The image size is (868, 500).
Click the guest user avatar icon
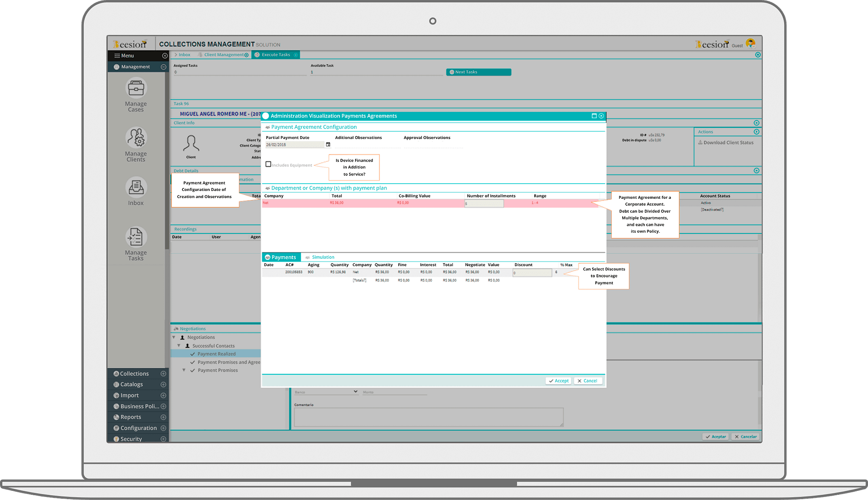(750, 43)
